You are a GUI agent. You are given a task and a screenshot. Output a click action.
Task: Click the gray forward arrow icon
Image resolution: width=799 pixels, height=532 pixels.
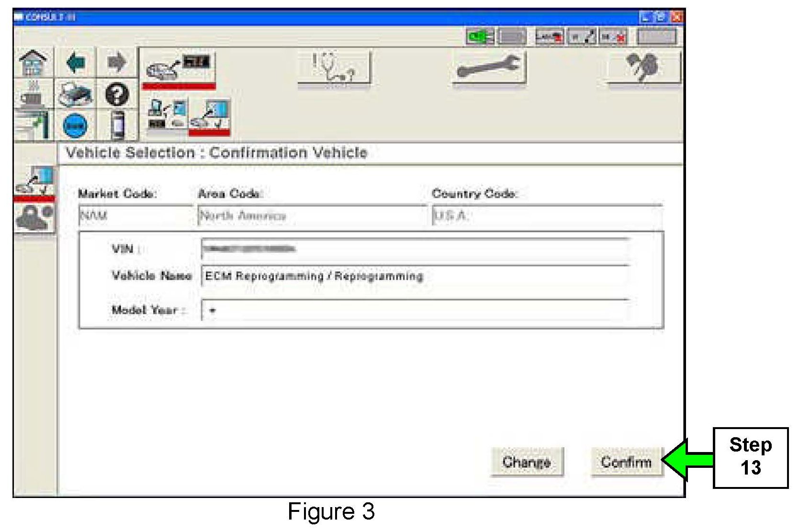point(116,63)
